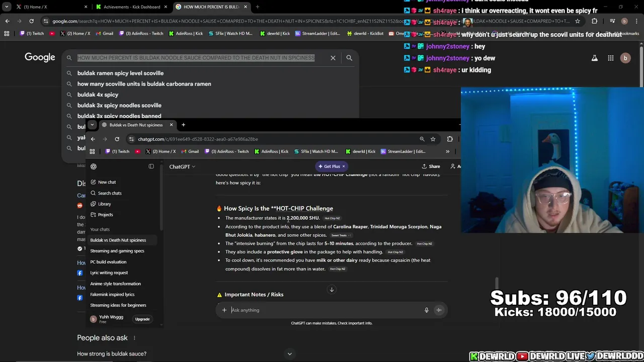Click the plus attach icon in prompt box

click(x=224, y=310)
